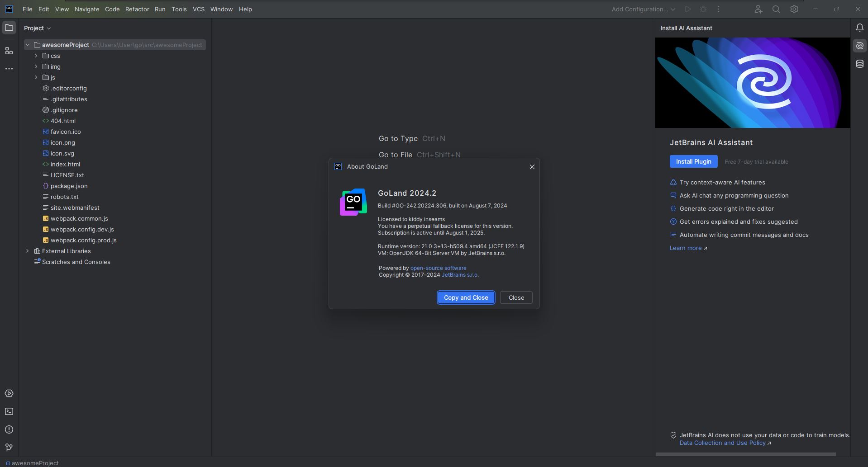Open the File menu

27,9
